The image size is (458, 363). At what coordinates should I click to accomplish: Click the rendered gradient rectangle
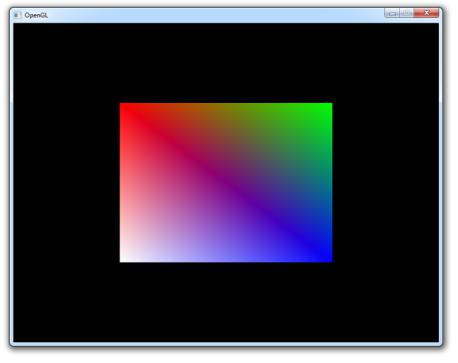pos(226,183)
